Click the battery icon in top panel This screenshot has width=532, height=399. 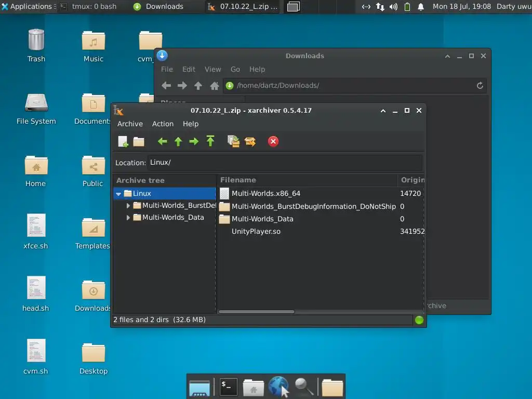click(407, 7)
